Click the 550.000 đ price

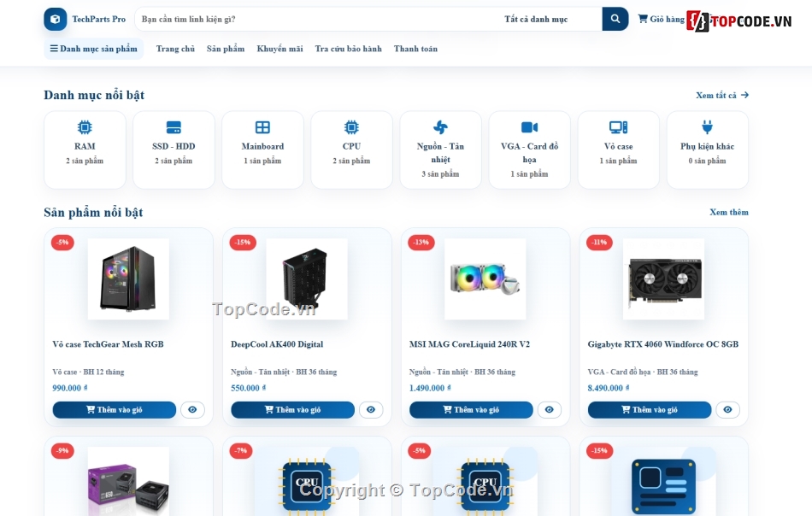click(249, 388)
